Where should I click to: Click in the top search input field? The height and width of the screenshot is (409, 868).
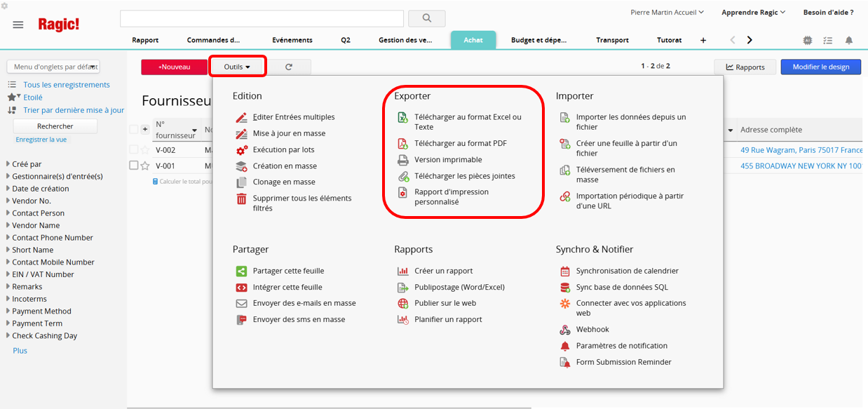pyautogui.click(x=262, y=18)
